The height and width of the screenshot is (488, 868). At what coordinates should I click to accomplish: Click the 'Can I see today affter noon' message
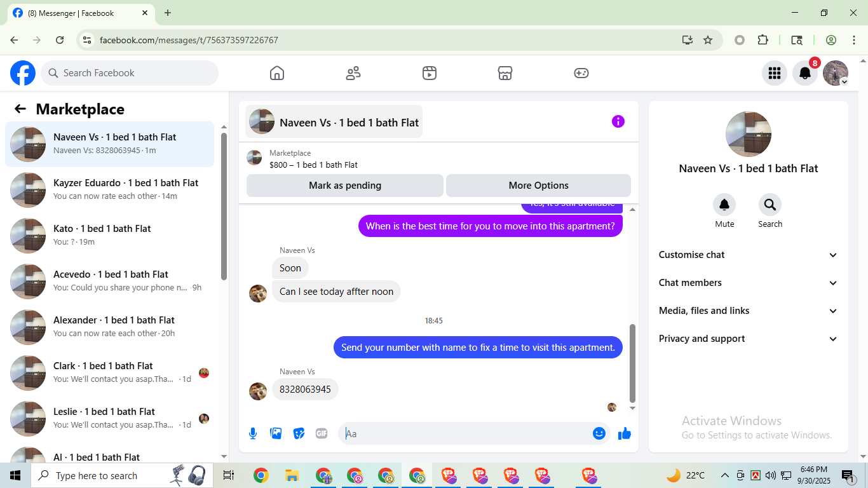(336, 292)
